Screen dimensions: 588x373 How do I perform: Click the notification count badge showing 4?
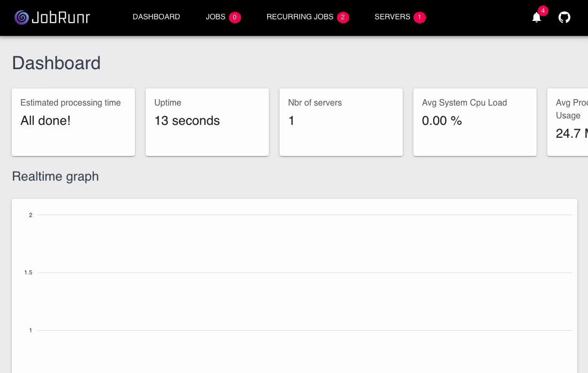[x=542, y=11]
